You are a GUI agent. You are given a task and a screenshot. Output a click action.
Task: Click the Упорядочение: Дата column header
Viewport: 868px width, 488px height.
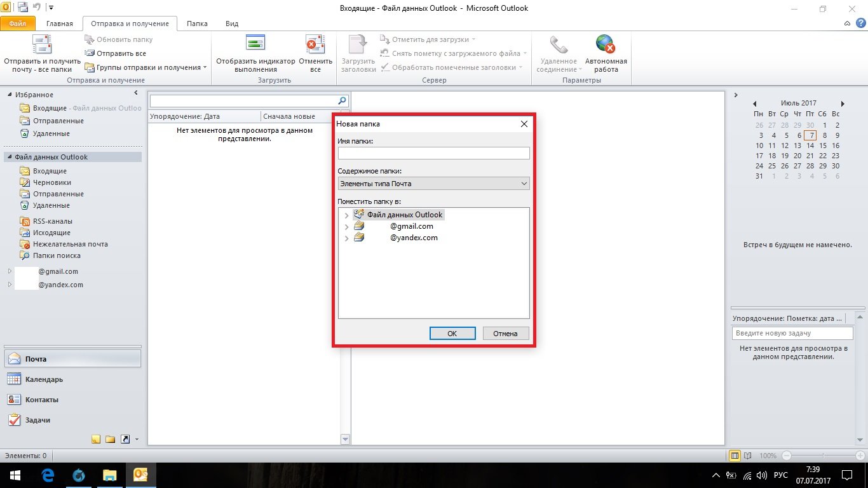point(204,116)
